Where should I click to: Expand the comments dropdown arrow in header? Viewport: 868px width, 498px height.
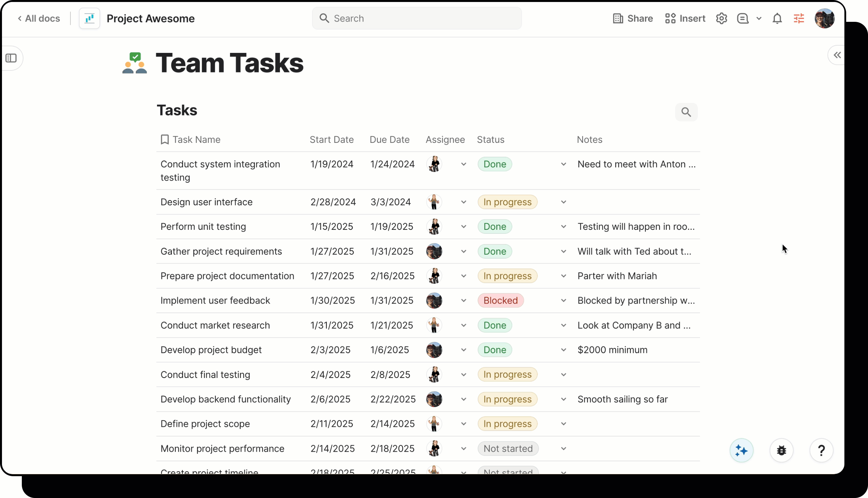pos(759,19)
